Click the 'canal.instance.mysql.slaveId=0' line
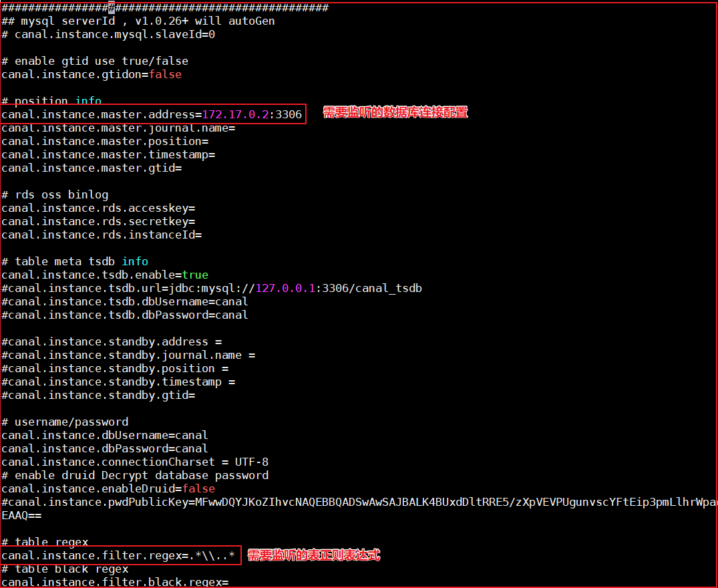The width and height of the screenshot is (718, 588). click(x=108, y=34)
